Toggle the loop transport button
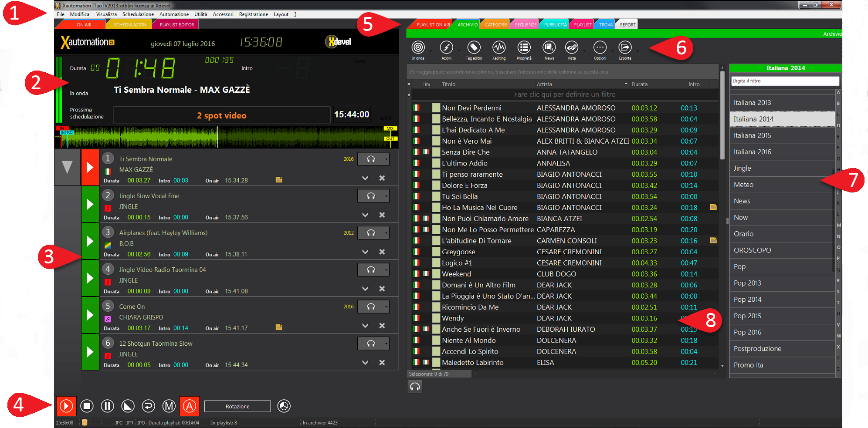The image size is (868, 428). point(148,406)
